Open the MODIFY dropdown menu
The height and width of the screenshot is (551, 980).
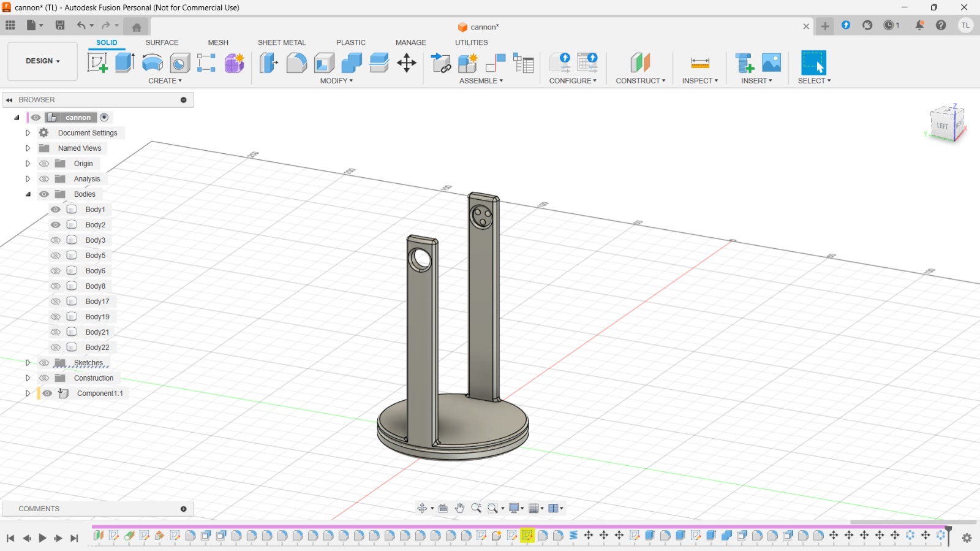336,81
